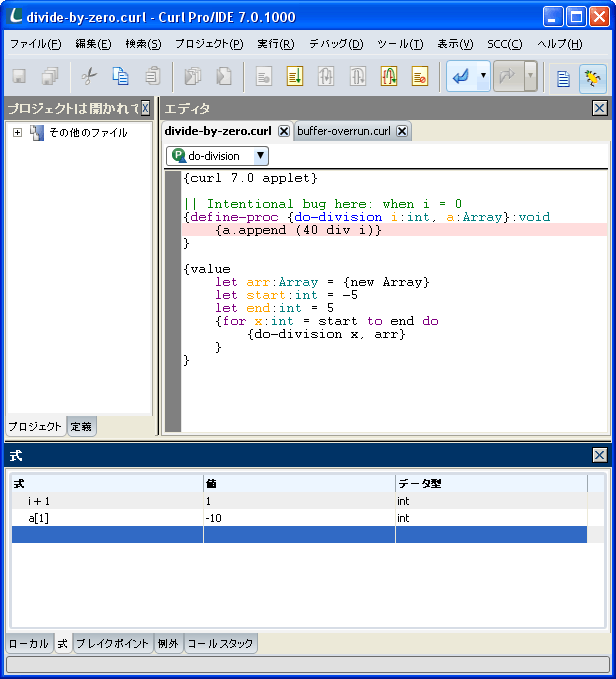Select the 式 bottom tab
This screenshot has width=616, height=679.
point(63,643)
